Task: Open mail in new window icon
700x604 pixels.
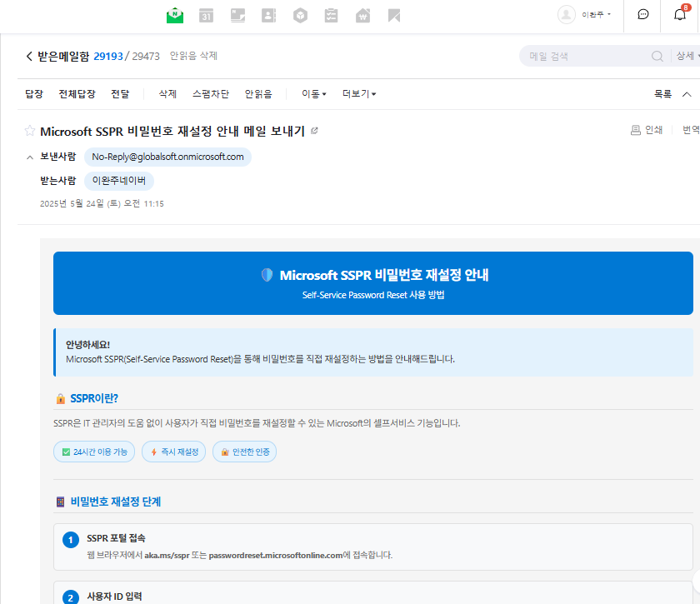Action: click(314, 131)
